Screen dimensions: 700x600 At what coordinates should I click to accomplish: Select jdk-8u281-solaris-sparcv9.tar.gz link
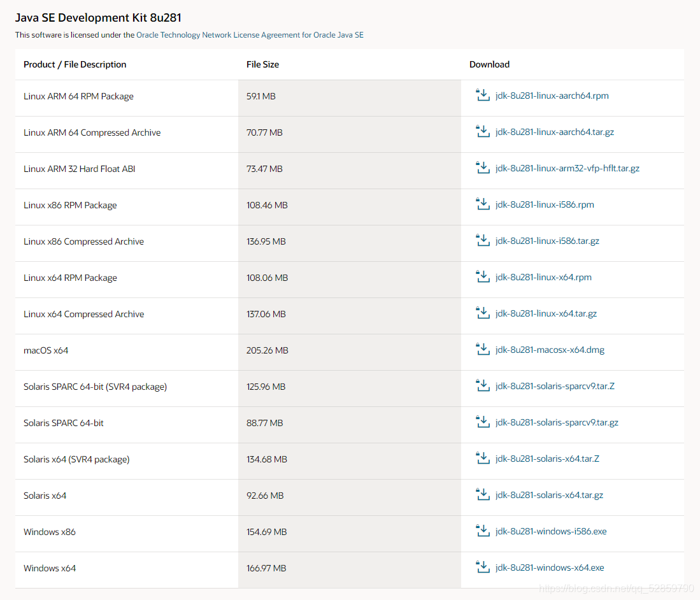point(557,422)
